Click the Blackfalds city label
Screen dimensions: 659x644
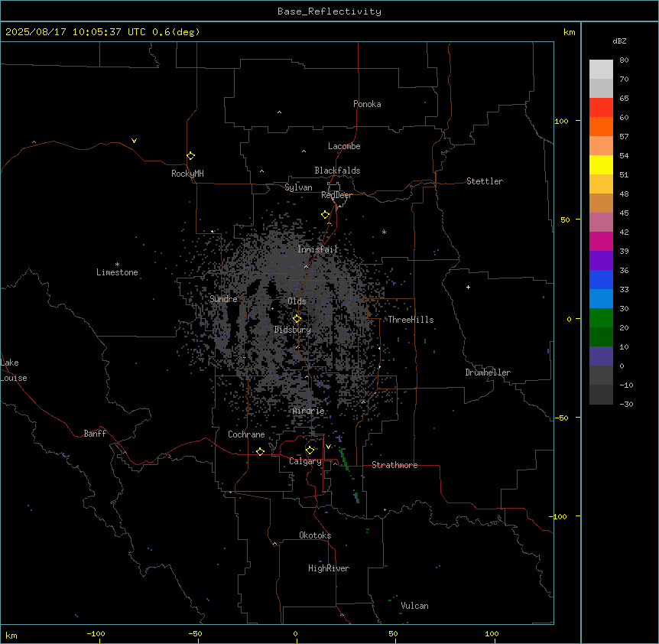pos(337,171)
